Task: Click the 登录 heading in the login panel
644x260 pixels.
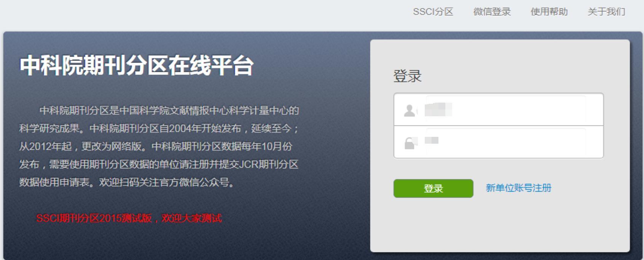Action: coord(407,76)
